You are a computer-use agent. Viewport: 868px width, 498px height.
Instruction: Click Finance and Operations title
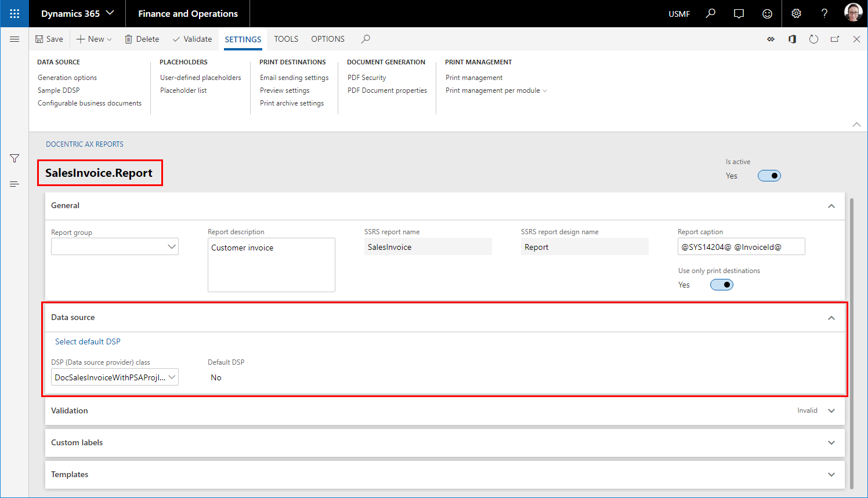pos(188,13)
